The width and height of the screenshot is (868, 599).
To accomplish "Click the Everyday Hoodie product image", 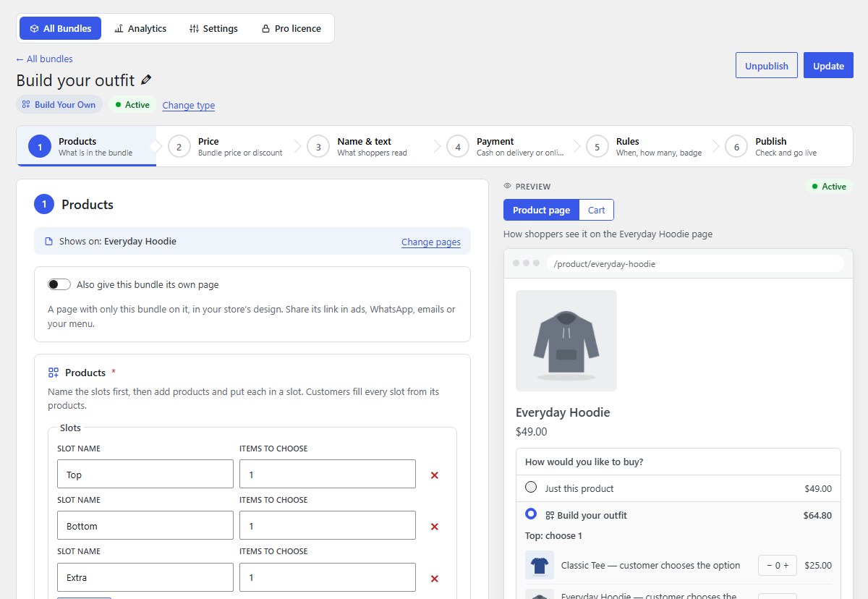I will tap(566, 341).
